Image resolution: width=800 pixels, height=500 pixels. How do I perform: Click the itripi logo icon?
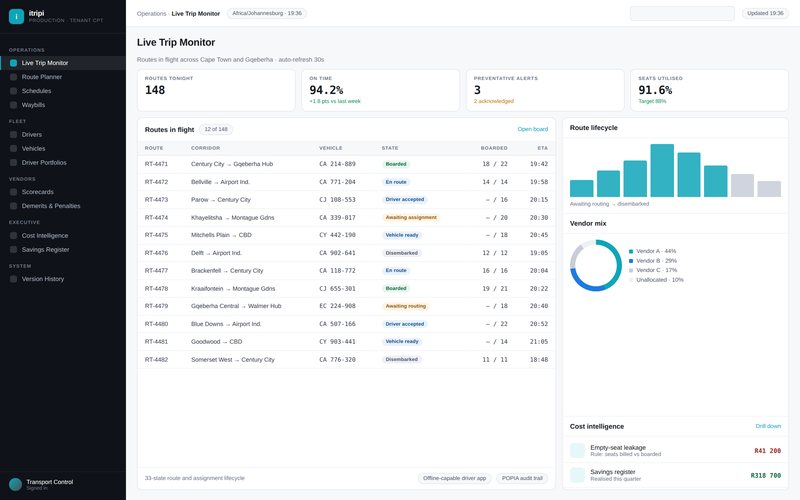pyautogui.click(x=16, y=16)
